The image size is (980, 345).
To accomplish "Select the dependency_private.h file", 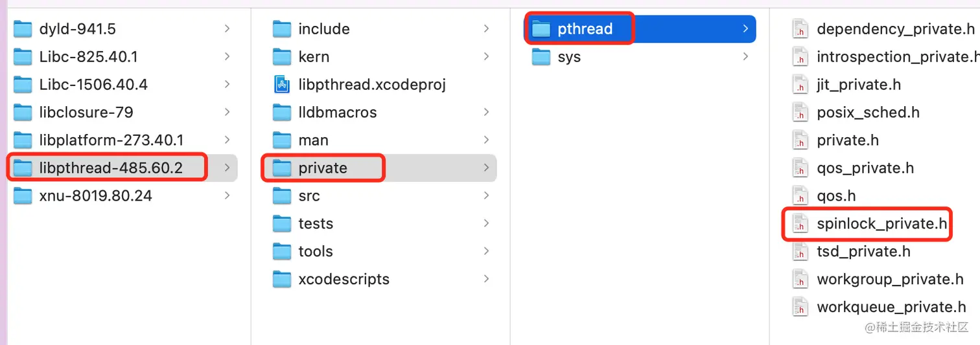I will click(895, 29).
